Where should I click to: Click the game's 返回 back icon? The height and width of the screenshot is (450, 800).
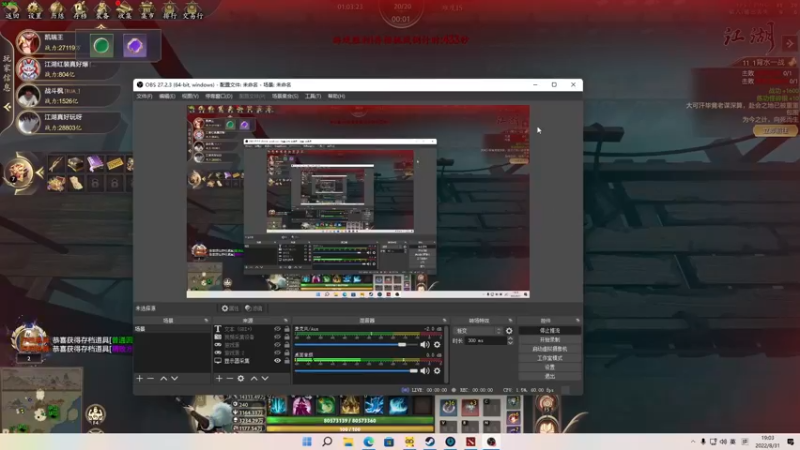click(x=12, y=10)
